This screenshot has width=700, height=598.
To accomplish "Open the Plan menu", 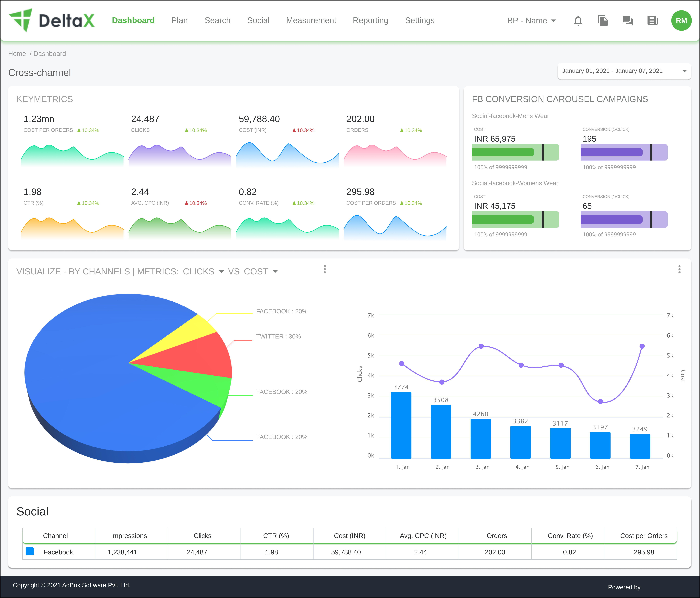I will [x=179, y=20].
